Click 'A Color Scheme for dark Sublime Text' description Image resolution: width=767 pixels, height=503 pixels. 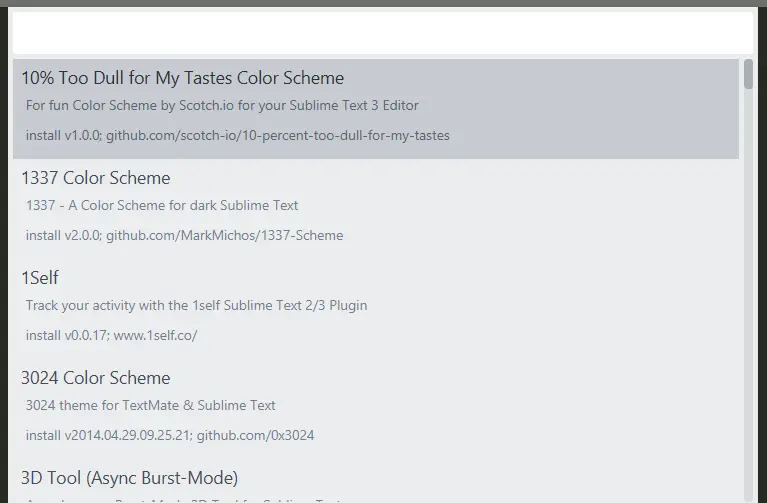pyautogui.click(x=162, y=205)
